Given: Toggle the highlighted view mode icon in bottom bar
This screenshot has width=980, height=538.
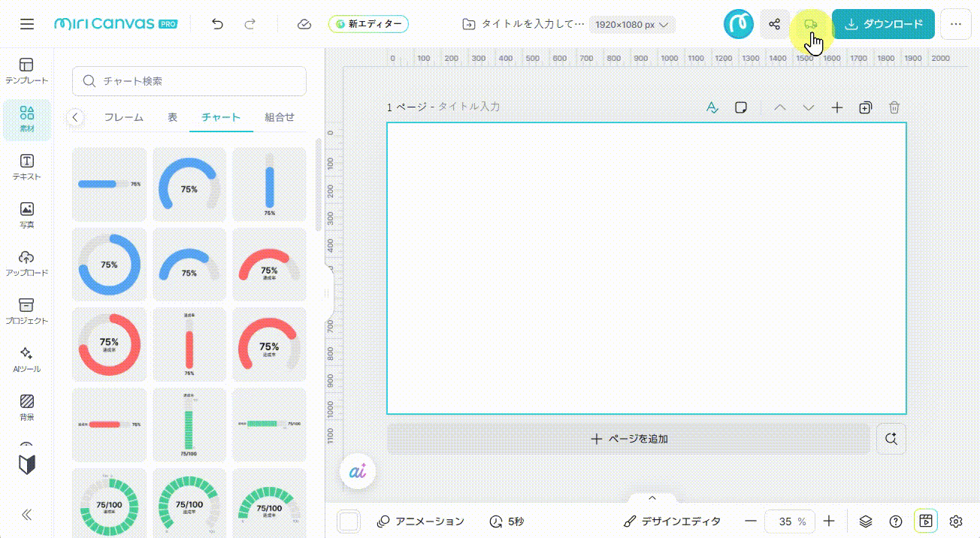Looking at the screenshot, I should (x=926, y=521).
